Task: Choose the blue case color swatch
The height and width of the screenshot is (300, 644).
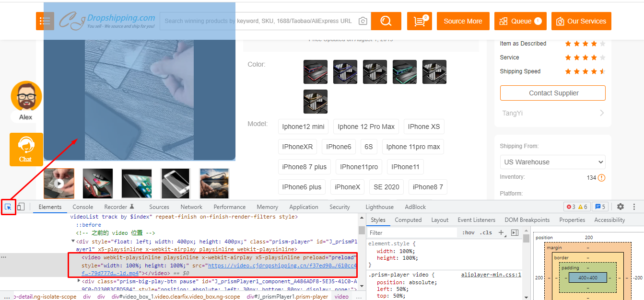Action: point(345,72)
